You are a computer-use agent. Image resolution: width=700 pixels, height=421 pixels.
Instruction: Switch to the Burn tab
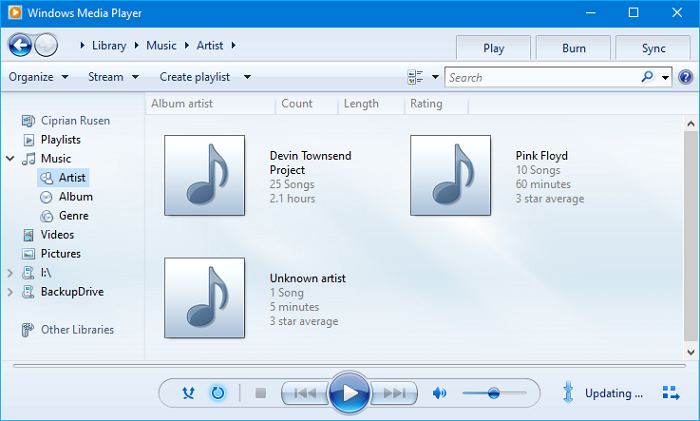pyautogui.click(x=574, y=48)
